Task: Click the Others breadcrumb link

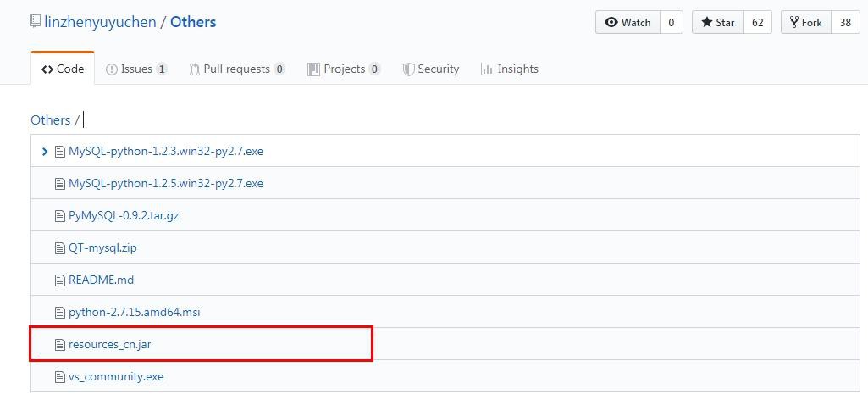Action: [50, 119]
